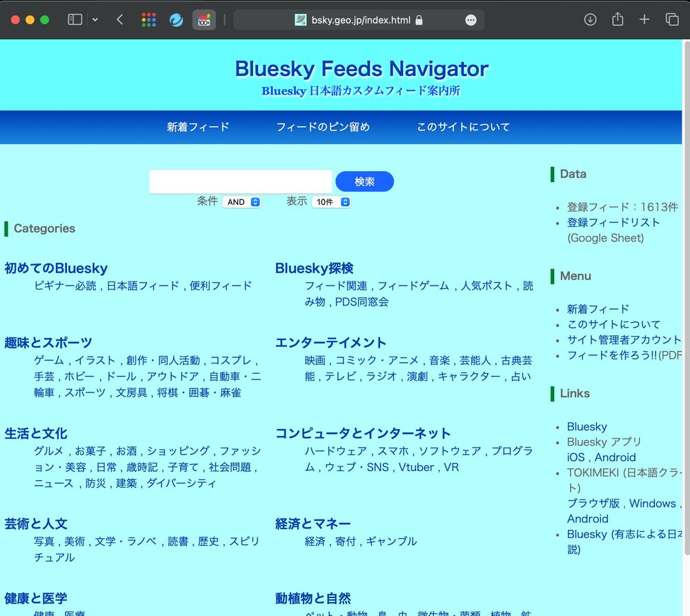
Task: Open このサイトについて in the navigation bar
Action: [464, 127]
